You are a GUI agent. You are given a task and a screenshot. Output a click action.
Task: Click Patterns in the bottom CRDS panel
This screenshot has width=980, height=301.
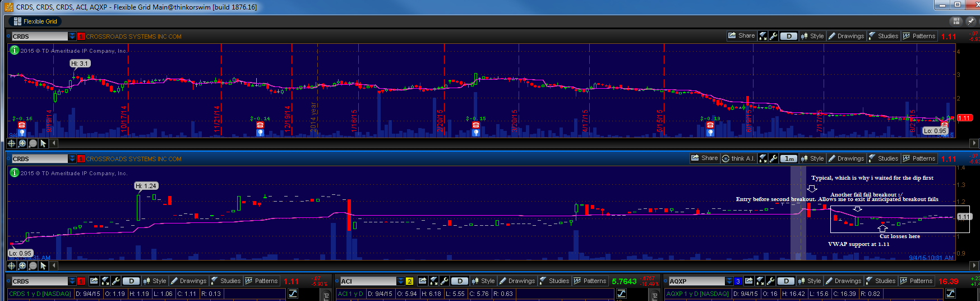click(x=261, y=281)
